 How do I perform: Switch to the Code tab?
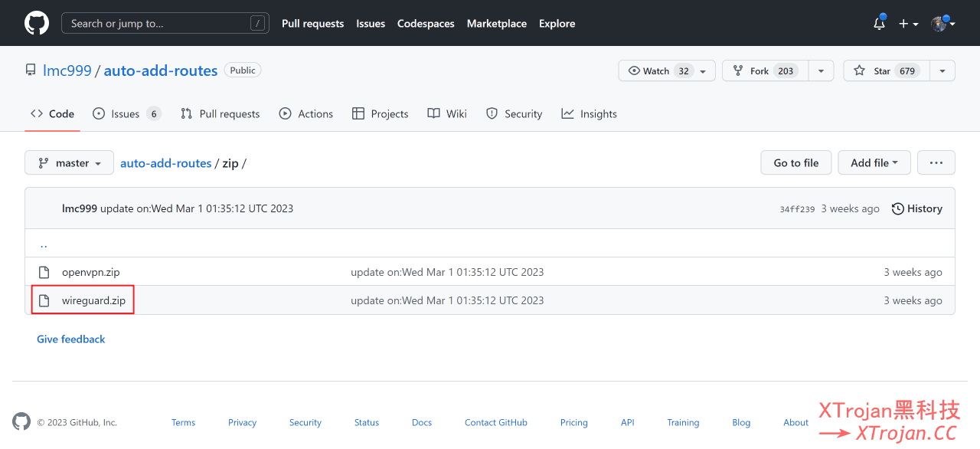pos(52,113)
